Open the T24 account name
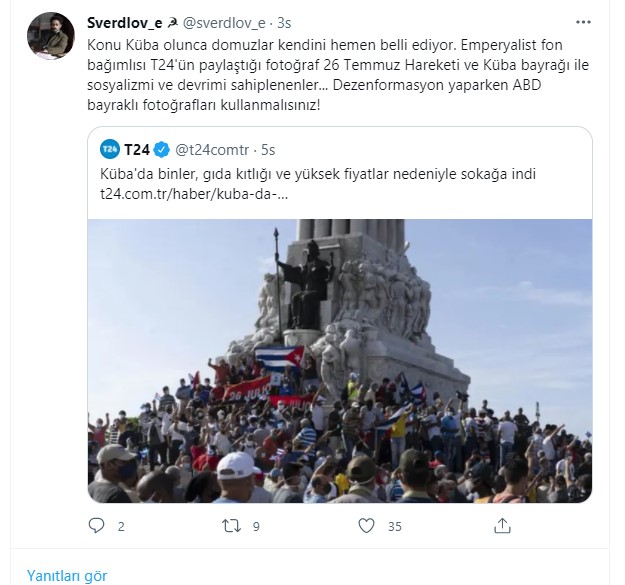 pyautogui.click(x=137, y=150)
